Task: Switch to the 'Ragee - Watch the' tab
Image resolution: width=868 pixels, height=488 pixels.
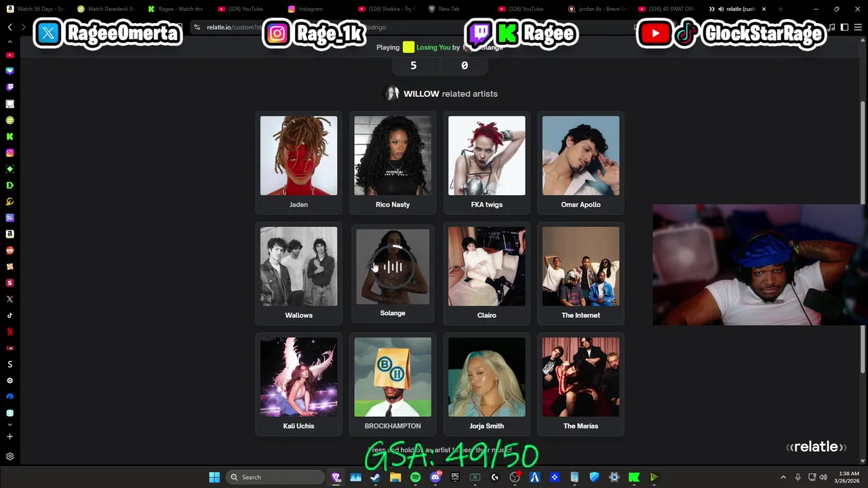Action: 176,9
